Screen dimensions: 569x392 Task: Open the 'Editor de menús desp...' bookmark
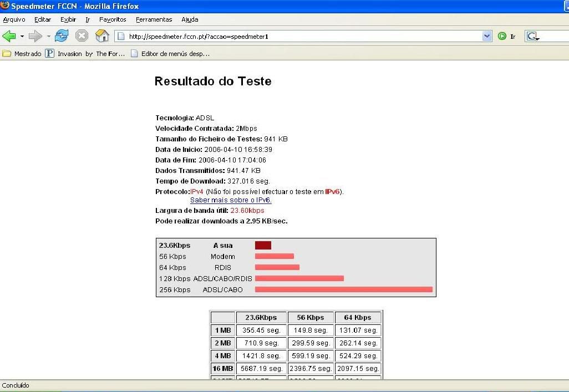click(x=170, y=54)
